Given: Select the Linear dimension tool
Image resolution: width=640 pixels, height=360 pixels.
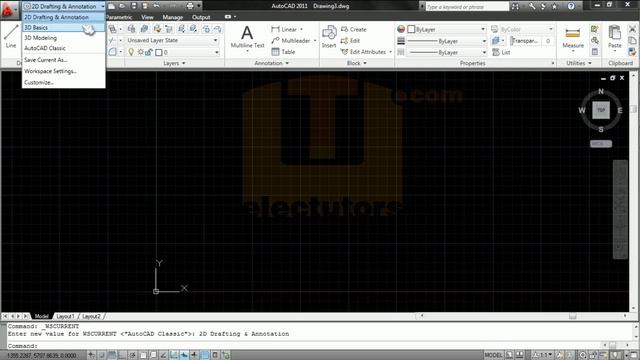Looking at the screenshot, I should tap(284, 29).
